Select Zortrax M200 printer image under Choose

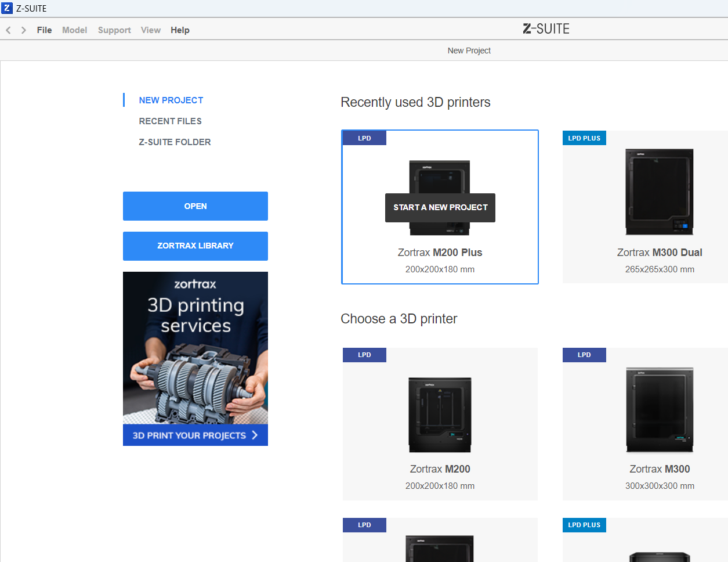point(440,415)
